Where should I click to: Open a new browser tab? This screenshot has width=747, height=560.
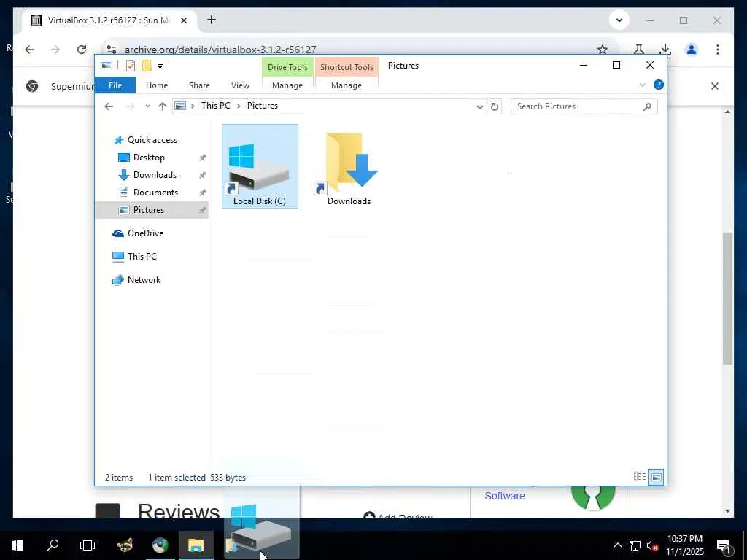(x=212, y=20)
